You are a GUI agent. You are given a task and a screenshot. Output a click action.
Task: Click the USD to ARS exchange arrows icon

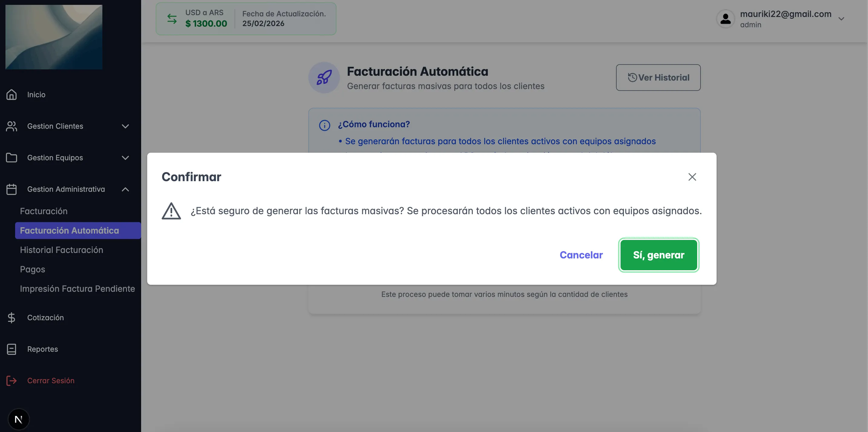(x=172, y=19)
